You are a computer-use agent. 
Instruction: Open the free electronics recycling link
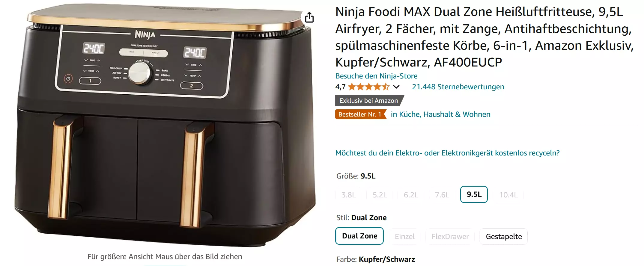click(447, 153)
